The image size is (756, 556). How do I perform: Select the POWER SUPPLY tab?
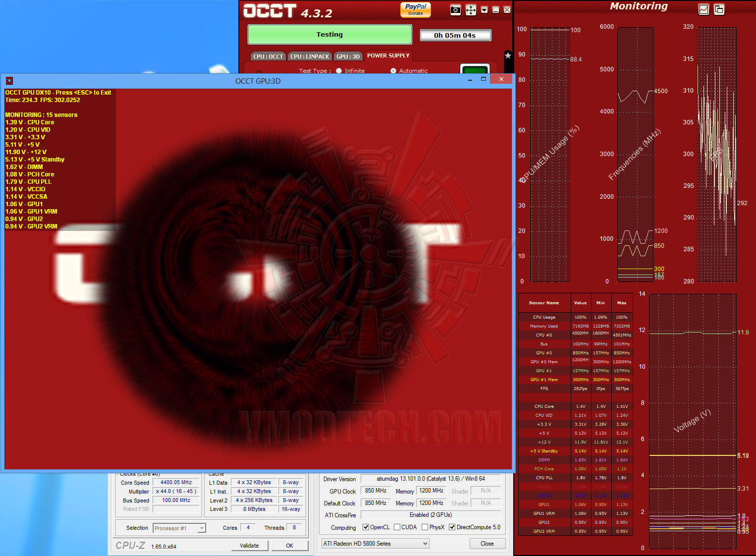pos(388,56)
